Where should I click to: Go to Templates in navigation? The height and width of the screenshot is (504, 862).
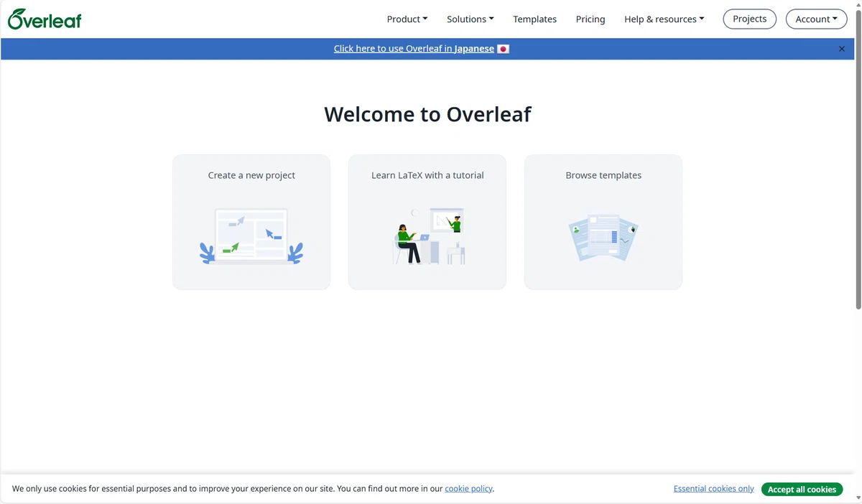tap(535, 19)
